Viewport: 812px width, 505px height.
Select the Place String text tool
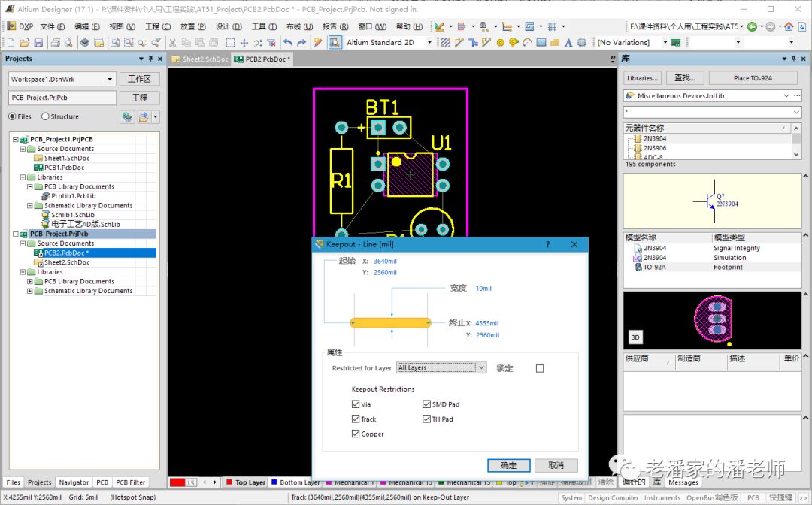[568, 43]
